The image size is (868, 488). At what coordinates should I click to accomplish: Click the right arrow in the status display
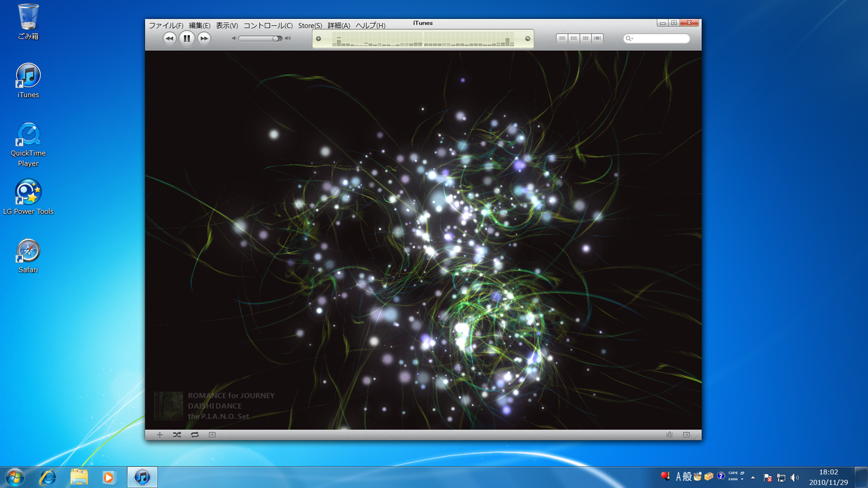[528, 39]
